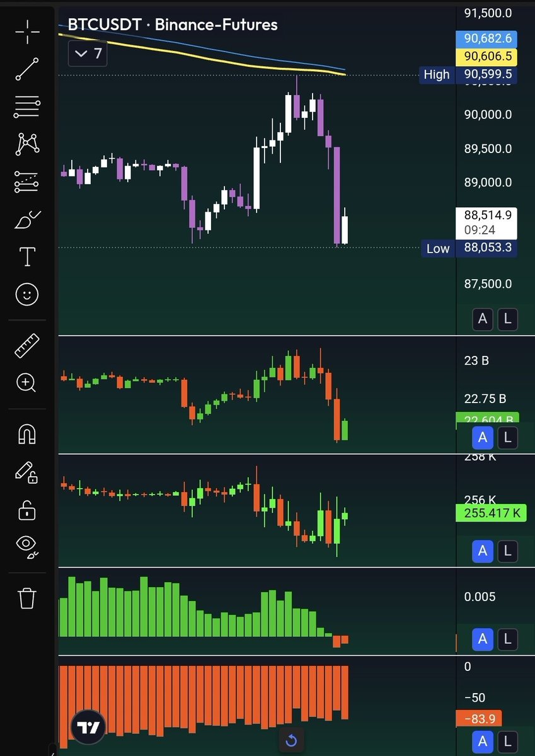Refresh the chart with the reload button

coord(291,740)
